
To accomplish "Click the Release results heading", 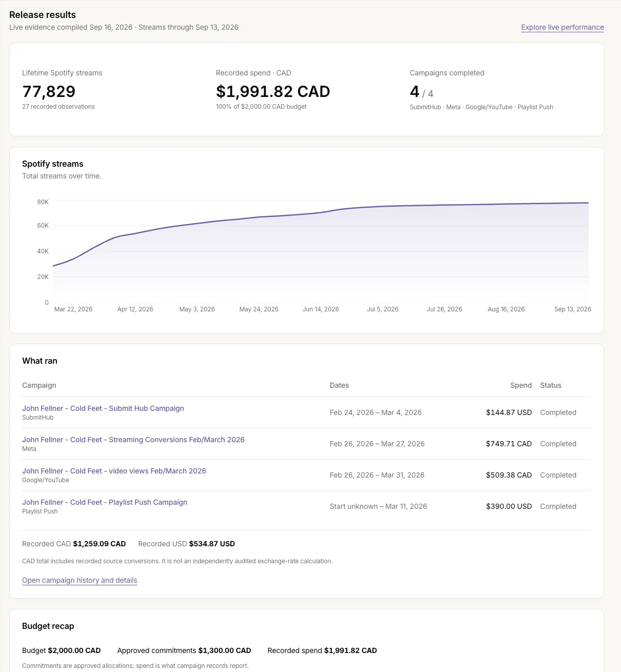I will [x=43, y=15].
